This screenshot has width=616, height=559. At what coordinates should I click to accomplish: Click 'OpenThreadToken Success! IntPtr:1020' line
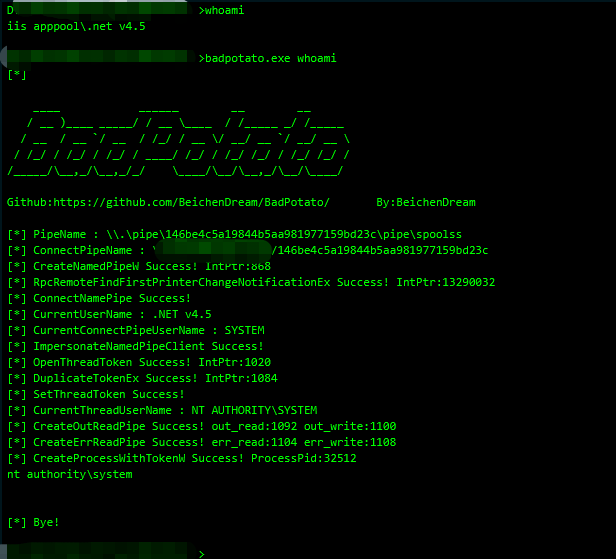click(x=139, y=362)
